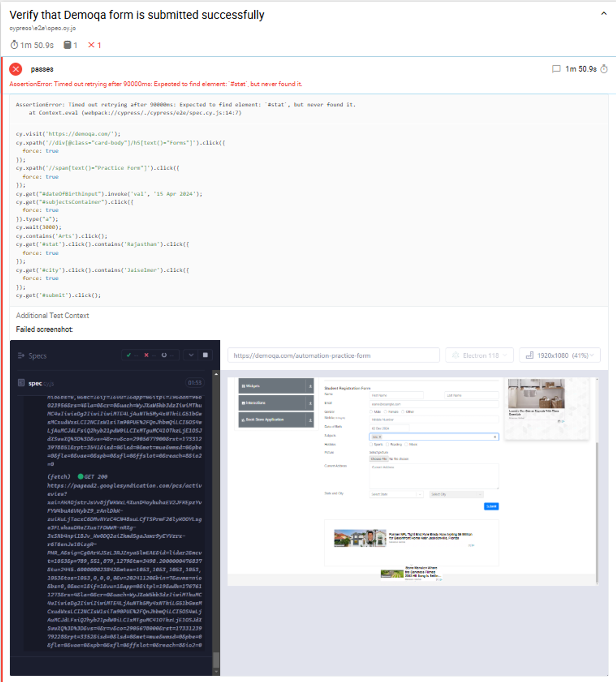Open the failed screenshot thumbnail
The height and width of the screenshot is (682, 616).
point(309,508)
